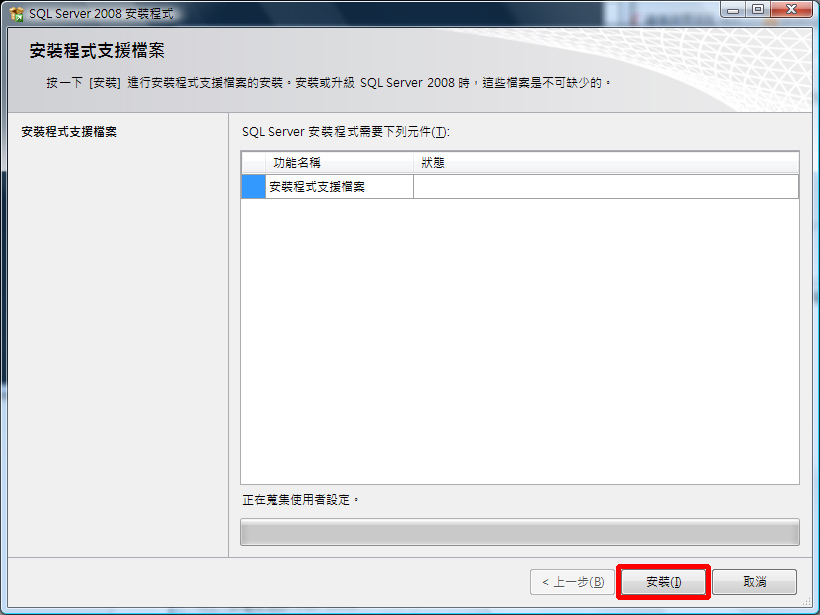The height and width of the screenshot is (615, 820).
Task: Click the SQL Server 安裝程式需要下列元件(T) label
Action: coord(346,132)
